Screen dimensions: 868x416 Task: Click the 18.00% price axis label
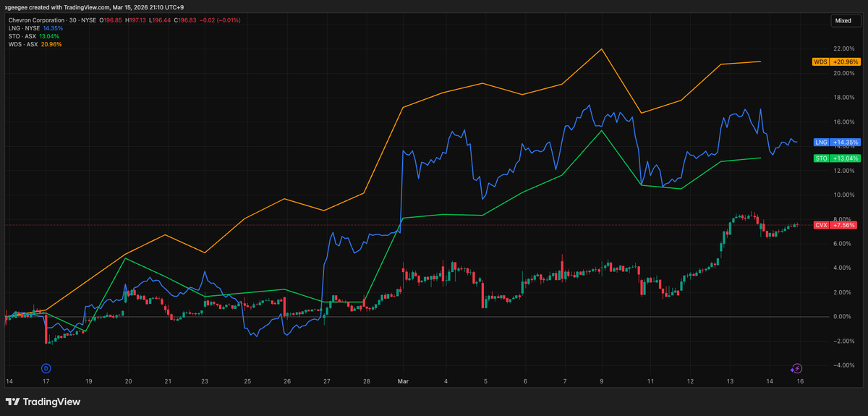click(845, 97)
